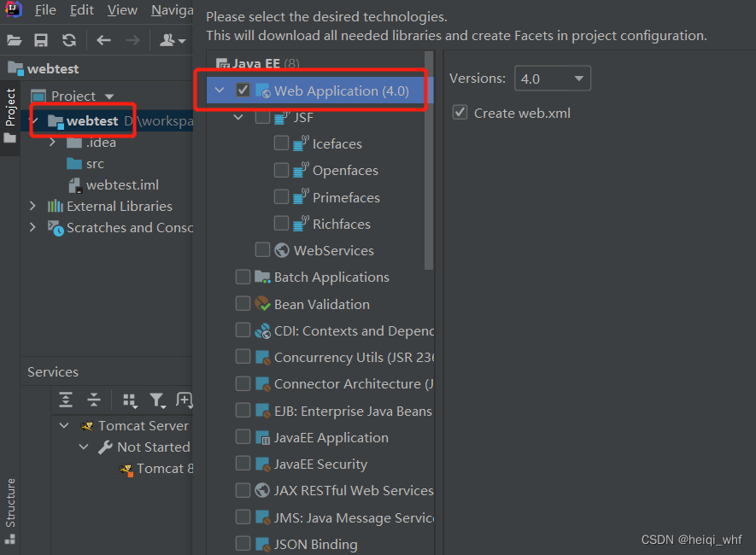
Task: Click the Filter icon in Services
Action: tap(157, 400)
